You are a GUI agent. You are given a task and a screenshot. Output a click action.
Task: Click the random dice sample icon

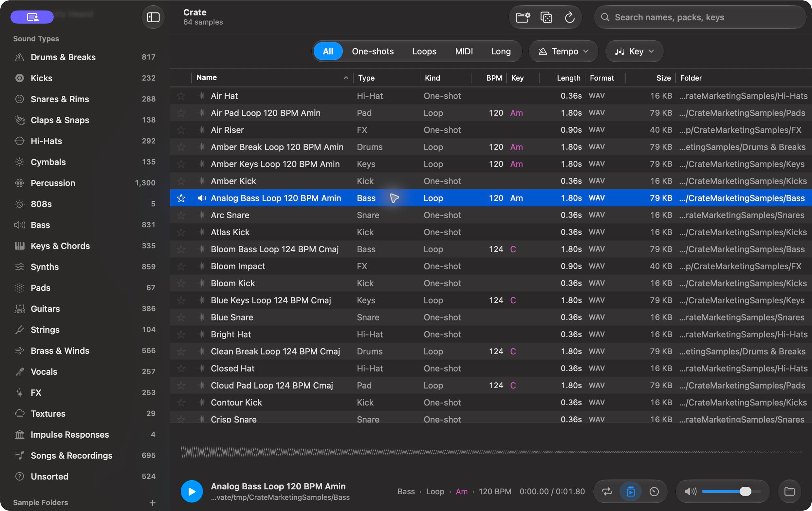546,17
